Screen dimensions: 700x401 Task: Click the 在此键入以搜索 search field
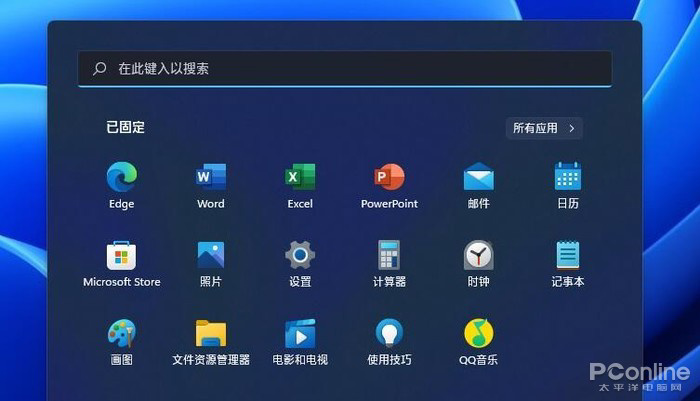[x=345, y=68]
